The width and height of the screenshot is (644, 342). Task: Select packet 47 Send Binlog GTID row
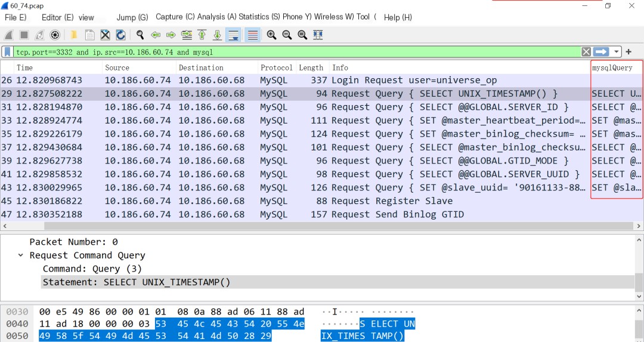(x=321, y=214)
